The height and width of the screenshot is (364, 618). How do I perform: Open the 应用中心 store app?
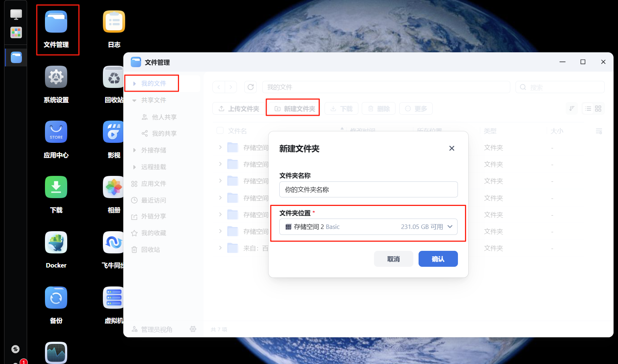click(x=56, y=140)
